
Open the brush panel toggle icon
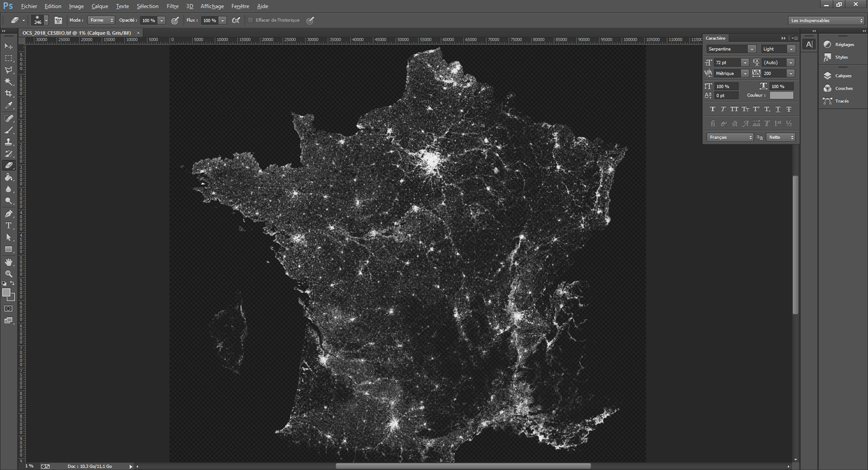[58, 20]
